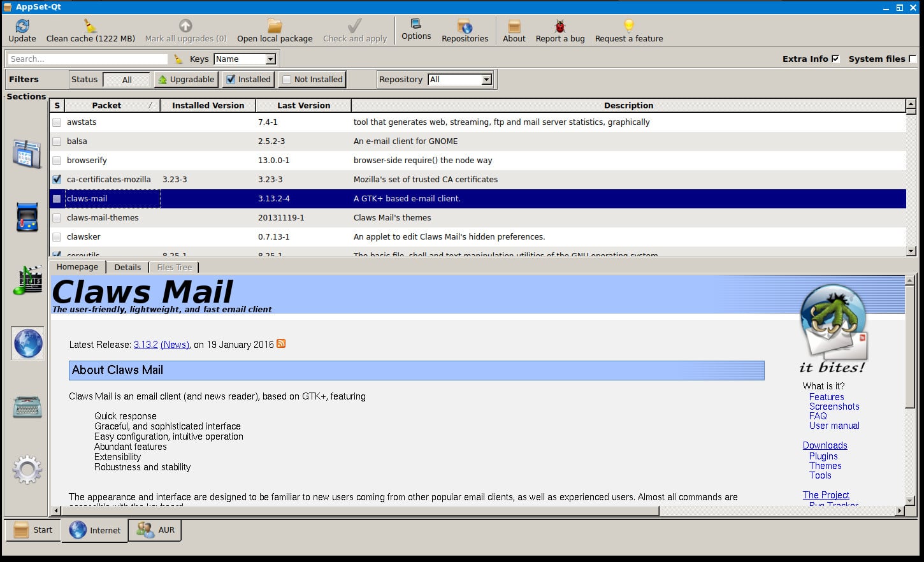Click the Report a bug ladybug icon
The image size is (924, 562).
[x=560, y=26]
